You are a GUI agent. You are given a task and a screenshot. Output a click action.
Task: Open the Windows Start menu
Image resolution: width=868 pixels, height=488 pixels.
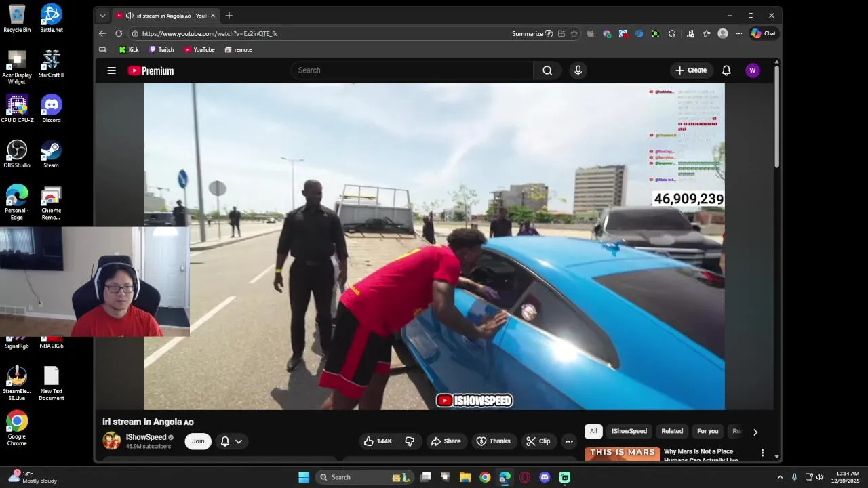click(304, 477)
